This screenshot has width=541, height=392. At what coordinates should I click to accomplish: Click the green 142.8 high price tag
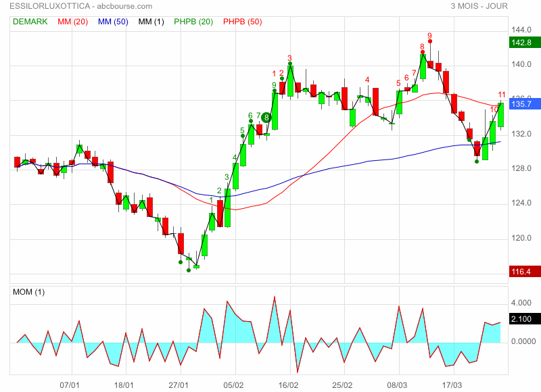pyautogui.click(x=525, y=43)
